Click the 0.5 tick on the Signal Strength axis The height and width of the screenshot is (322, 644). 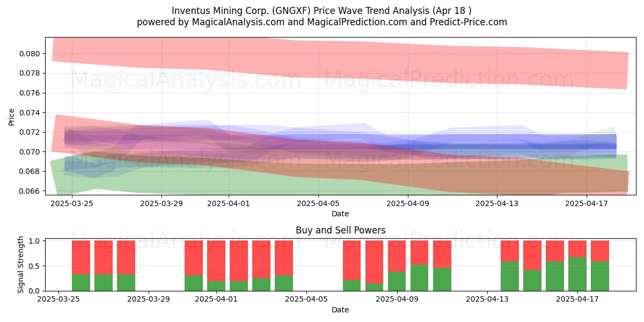pyautogui.click(x=35, y=266)
